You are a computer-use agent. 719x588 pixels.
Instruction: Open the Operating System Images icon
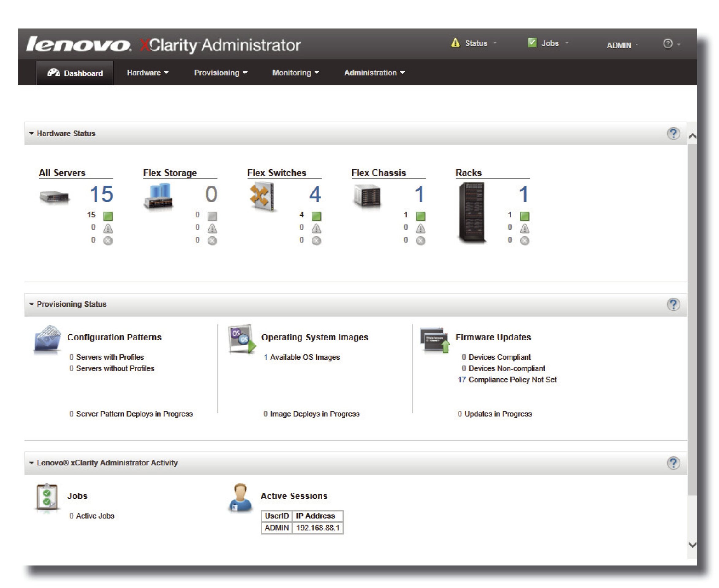242,339
